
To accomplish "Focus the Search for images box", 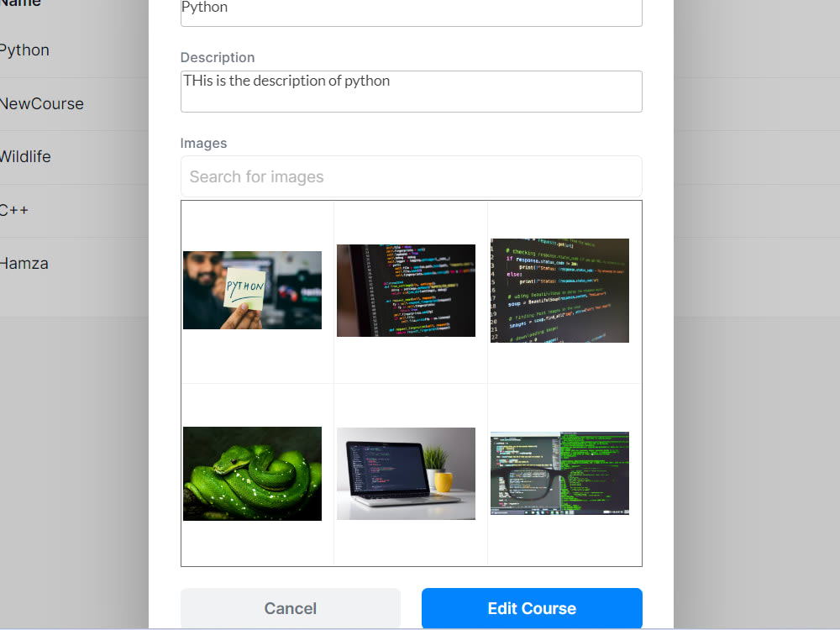I will pos(411,176).
